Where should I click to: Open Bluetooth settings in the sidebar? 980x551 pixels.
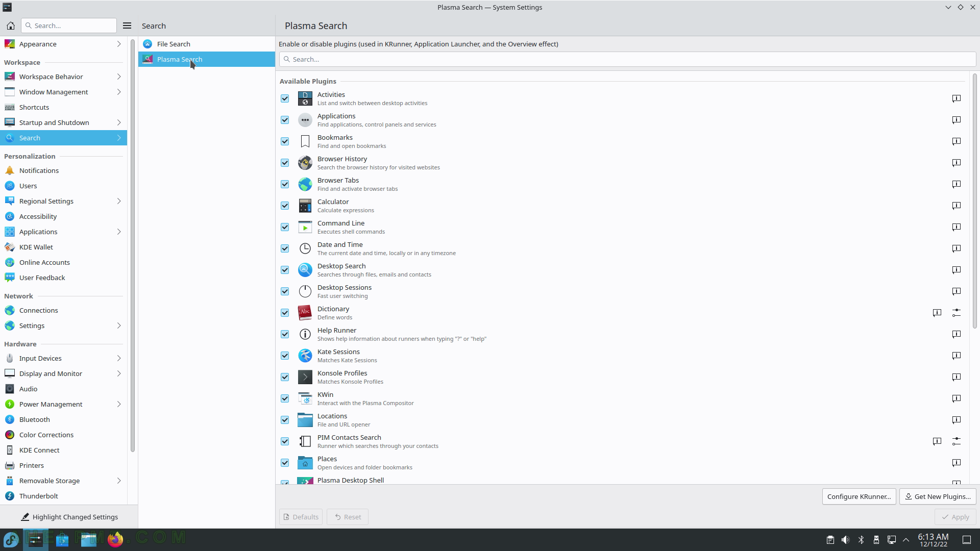pyautogui.click(x=63, y=419)
